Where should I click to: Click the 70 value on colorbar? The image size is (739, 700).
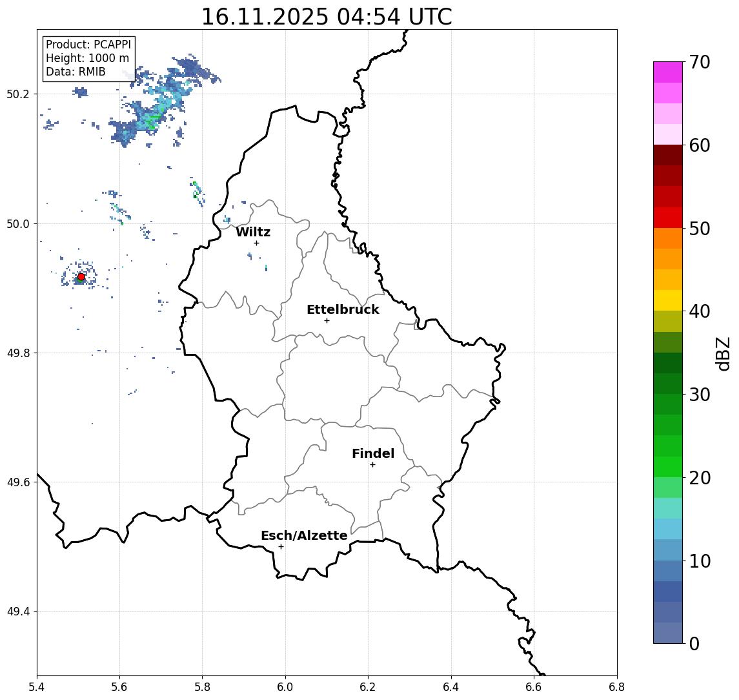tap(699, 62)
